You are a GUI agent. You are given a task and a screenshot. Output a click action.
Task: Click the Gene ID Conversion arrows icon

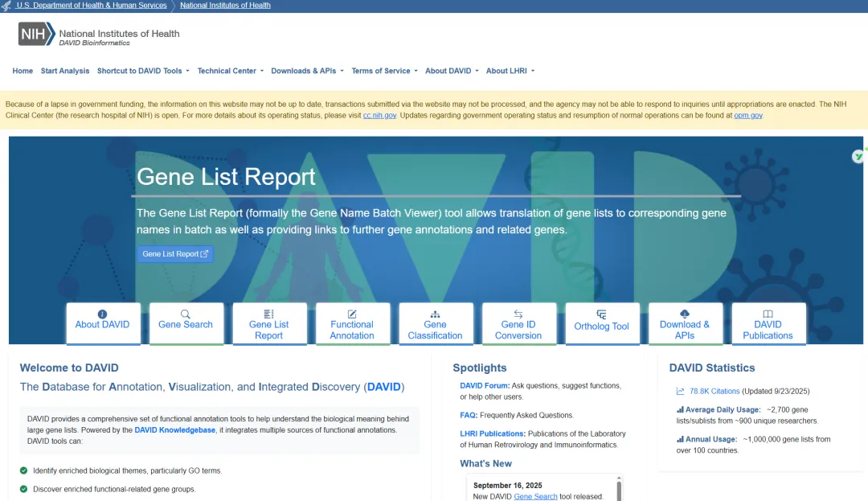click(518, 314)
